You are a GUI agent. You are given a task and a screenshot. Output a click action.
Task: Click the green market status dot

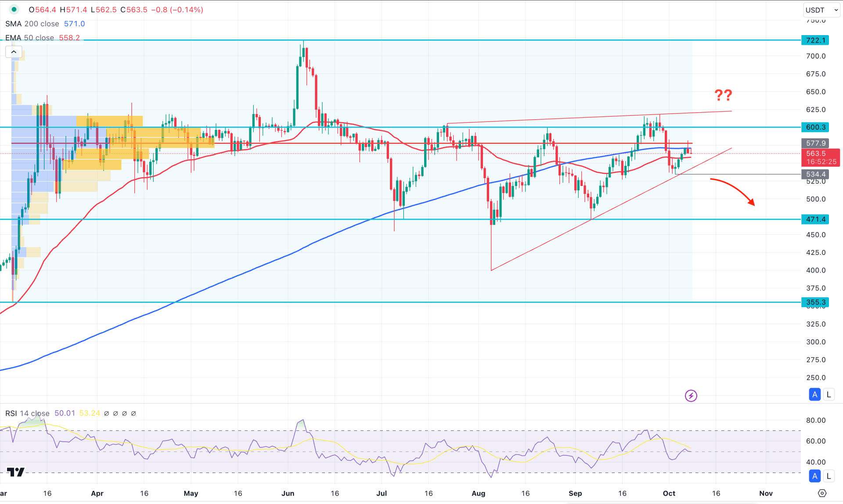[x=14, y=9]
